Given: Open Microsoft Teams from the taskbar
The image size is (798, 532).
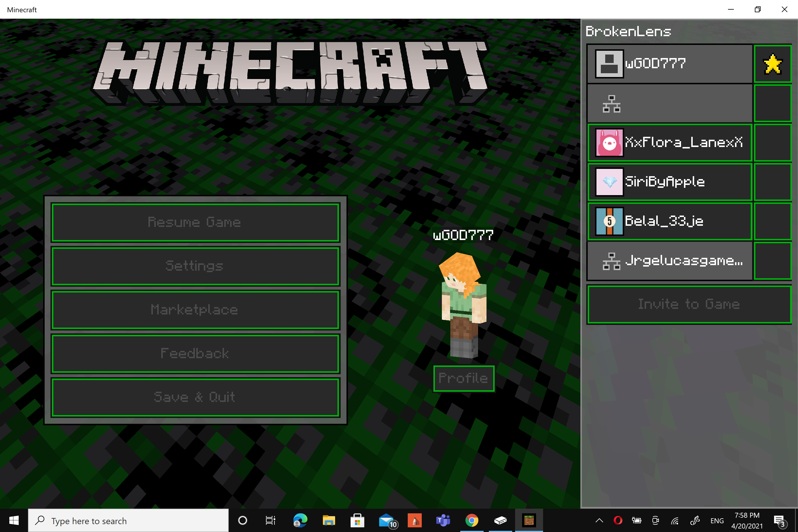Looking at the screenshot, I should [443, 520].
